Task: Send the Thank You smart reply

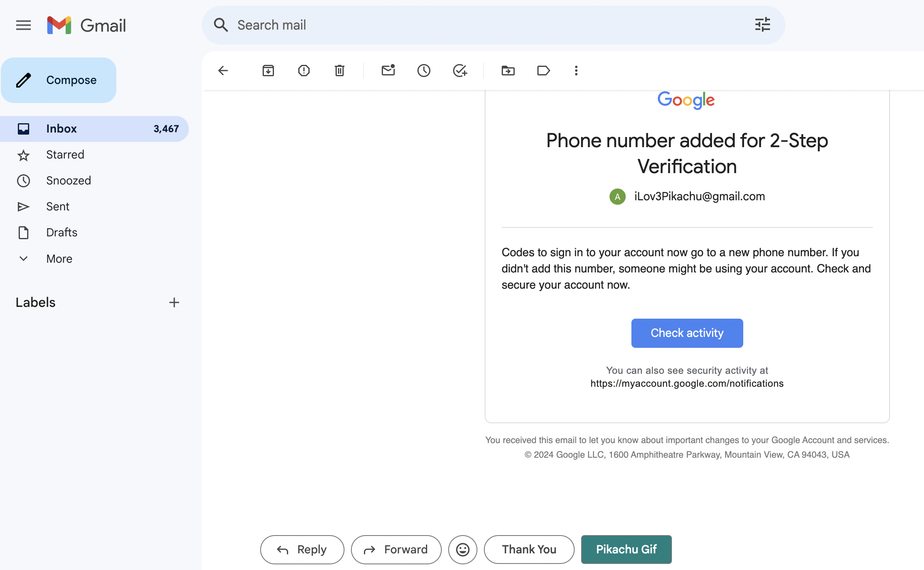Action: [x=529, y=549]
